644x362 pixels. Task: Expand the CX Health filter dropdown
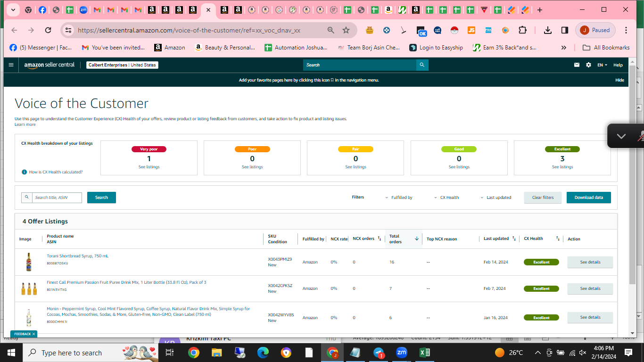click(446, 197)
